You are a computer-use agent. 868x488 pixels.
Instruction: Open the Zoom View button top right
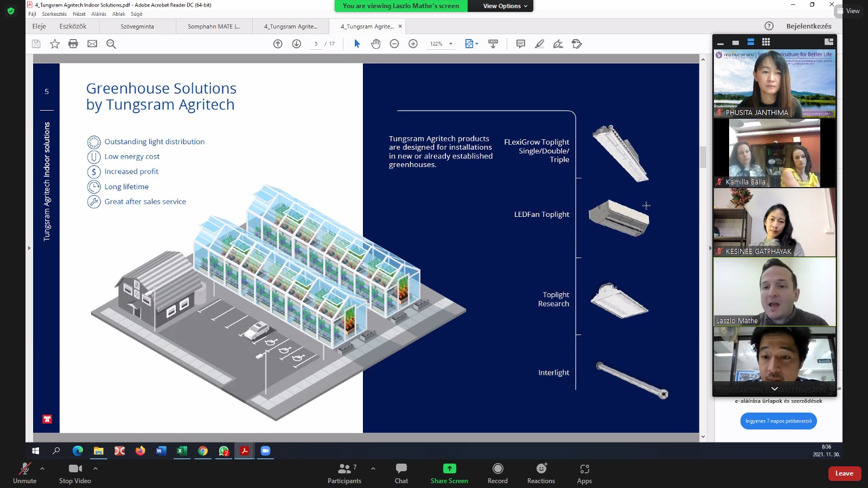tap(848, 11)
